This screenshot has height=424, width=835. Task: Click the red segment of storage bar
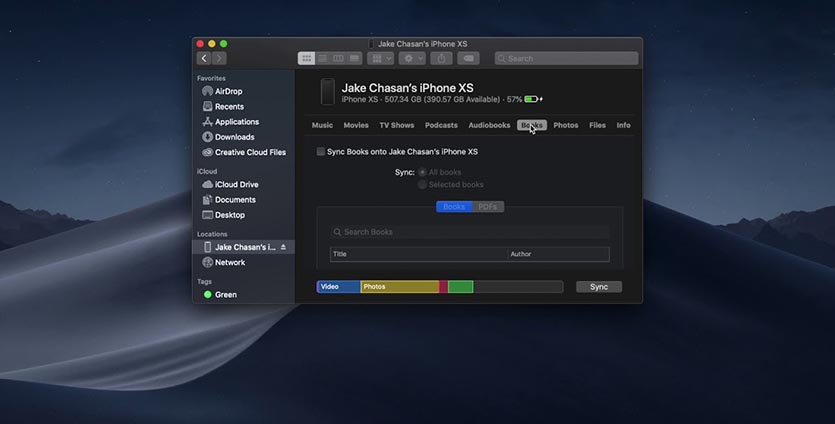point(444,287)
